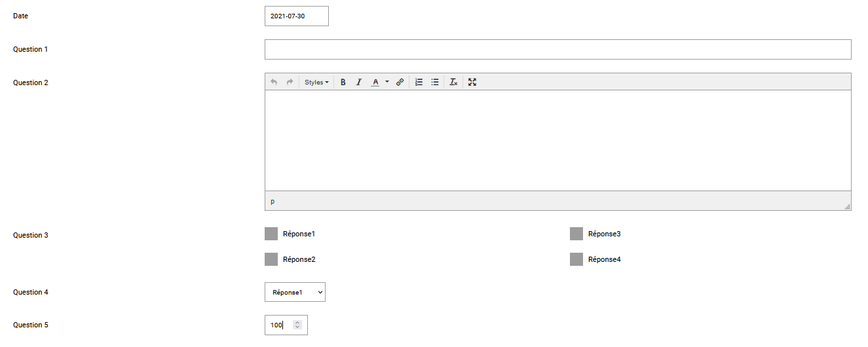Click the redo arrow in editor toolbar
Image resolution: width=868 pixels, height=347 pixels.
290,82
